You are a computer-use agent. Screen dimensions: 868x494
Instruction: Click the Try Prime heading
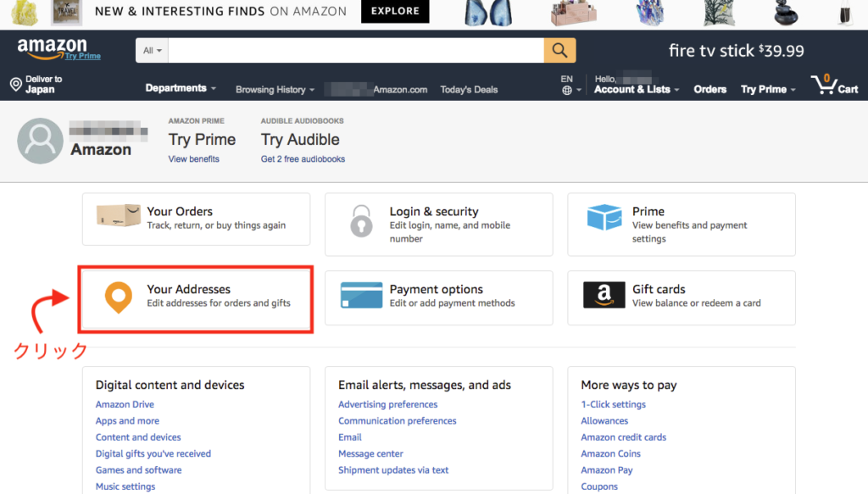202,140
